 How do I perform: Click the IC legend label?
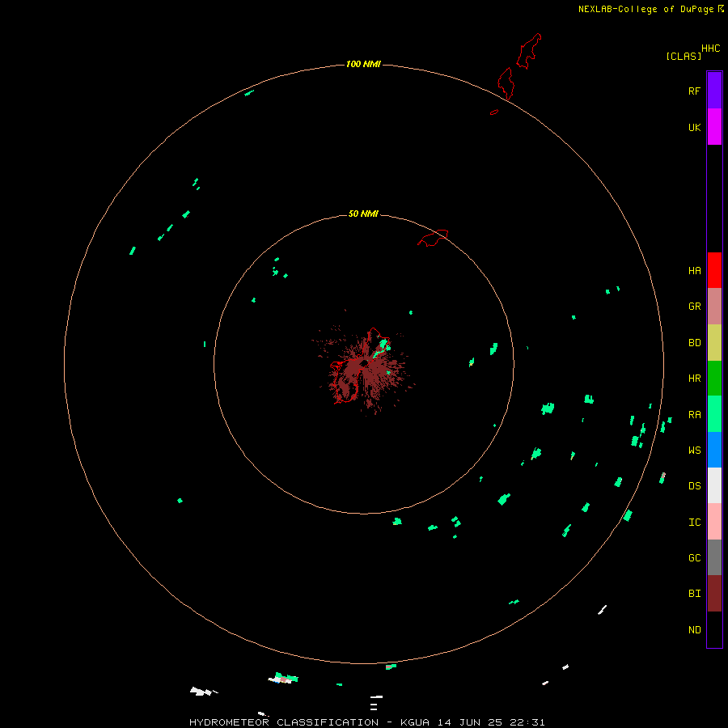tap(694, 522)
